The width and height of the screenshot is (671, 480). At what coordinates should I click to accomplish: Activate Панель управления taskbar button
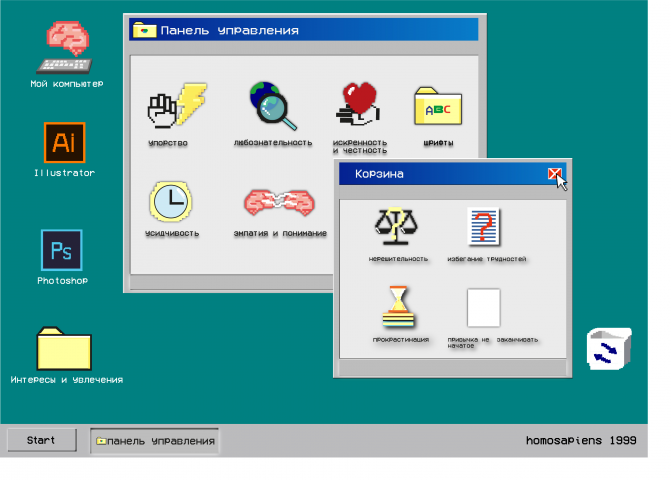coord(154,441)
